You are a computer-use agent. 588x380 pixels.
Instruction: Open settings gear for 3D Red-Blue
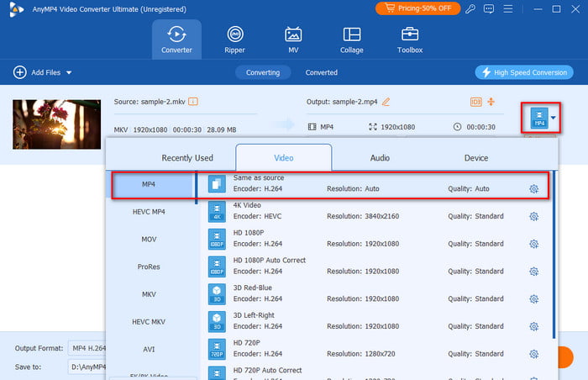533,299
